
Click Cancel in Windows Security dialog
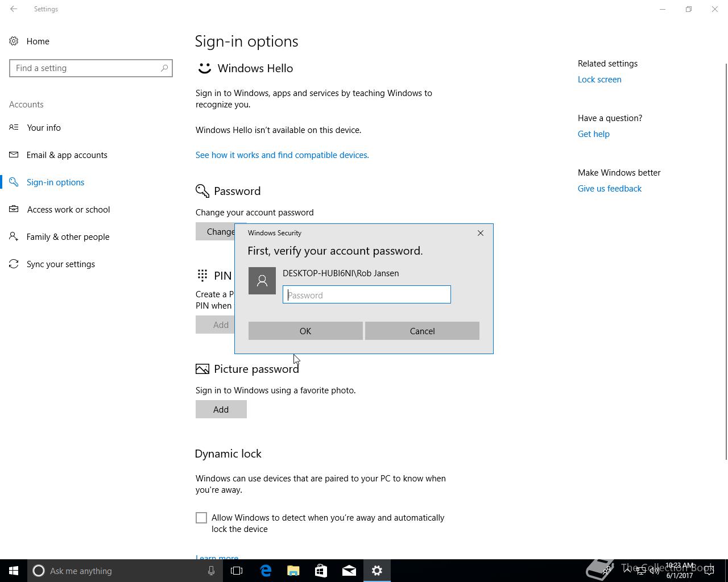click(422, 331)
